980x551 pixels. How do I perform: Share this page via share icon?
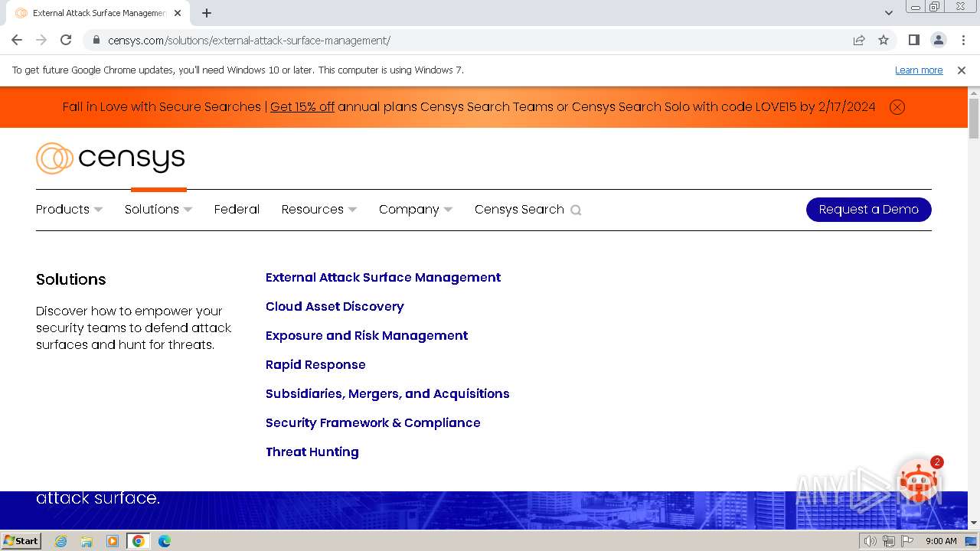[859, 40]
